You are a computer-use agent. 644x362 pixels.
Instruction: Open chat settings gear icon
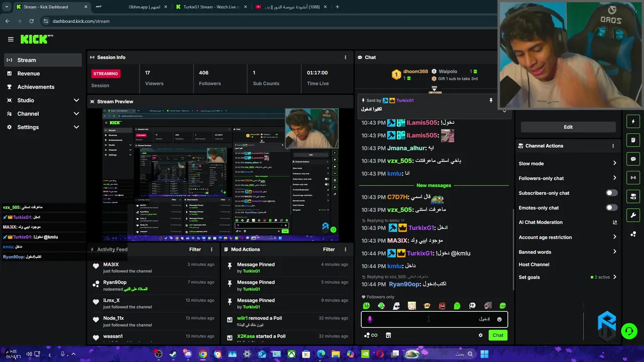(480, 335)
